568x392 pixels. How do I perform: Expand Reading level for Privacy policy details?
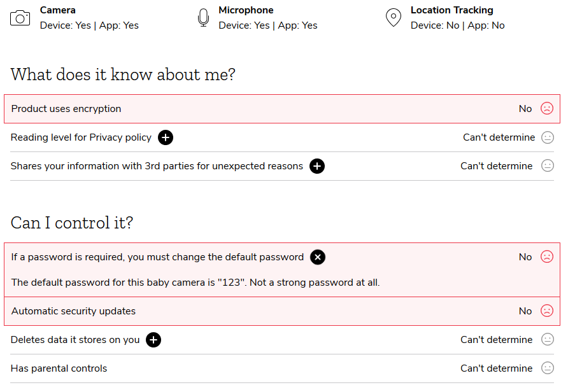(166, 137)
